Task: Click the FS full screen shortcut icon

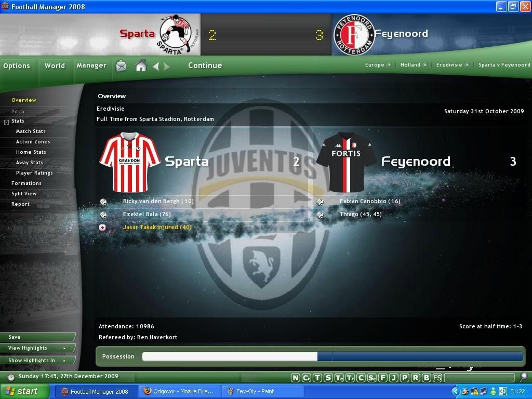Action: pos(437,378)
